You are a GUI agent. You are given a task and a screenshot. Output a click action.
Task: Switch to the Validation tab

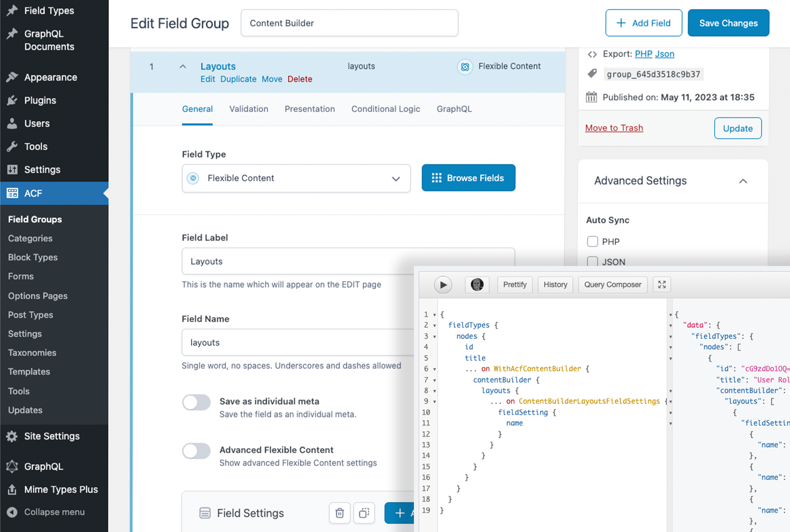click(x=249, y=109)
